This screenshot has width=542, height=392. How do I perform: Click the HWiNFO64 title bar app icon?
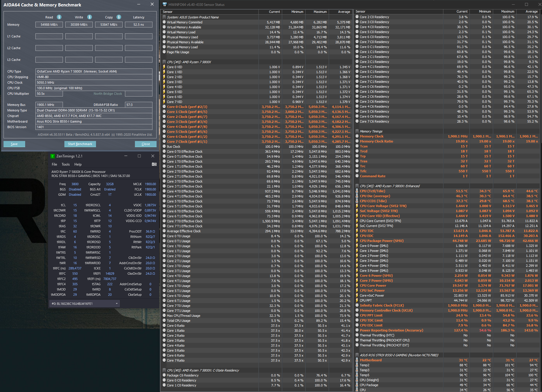pos(165,4)
